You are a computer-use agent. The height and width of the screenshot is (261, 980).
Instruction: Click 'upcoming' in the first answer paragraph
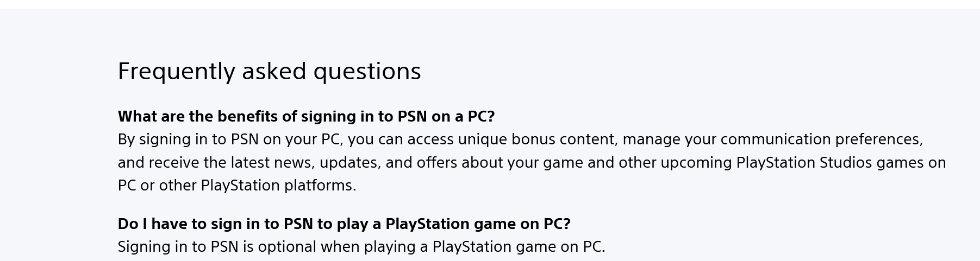[x=696, y=163]
